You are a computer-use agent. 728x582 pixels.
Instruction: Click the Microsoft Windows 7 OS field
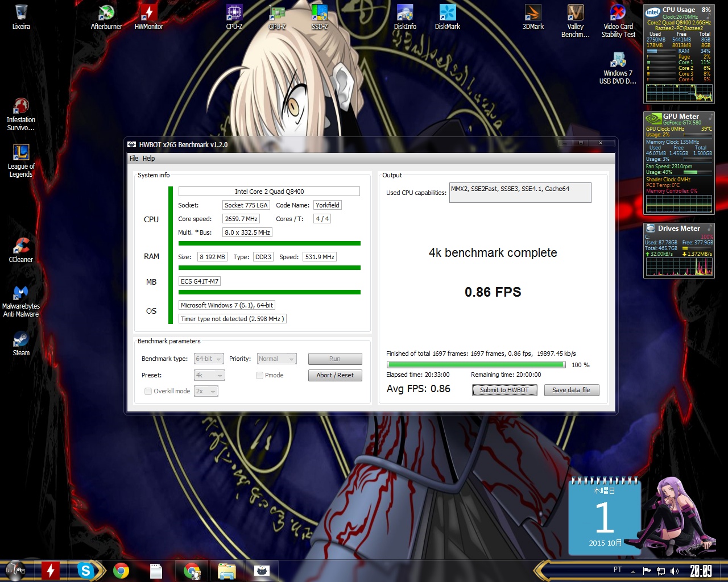[227, 305]
